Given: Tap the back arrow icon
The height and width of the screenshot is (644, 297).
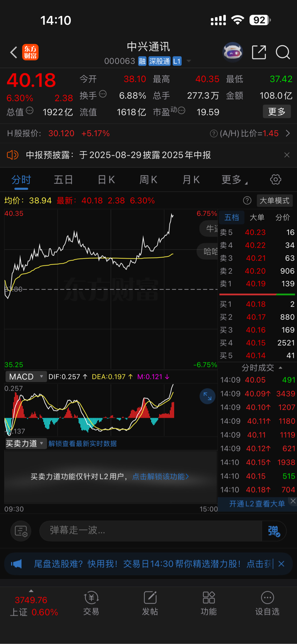Looking at the screenshot, I should pos(14,52).
